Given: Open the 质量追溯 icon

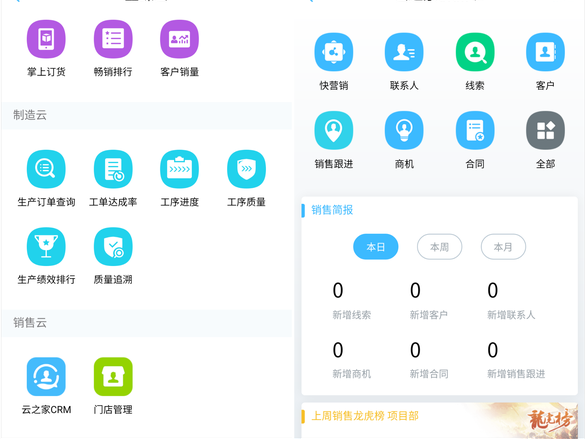Looking at the screenshot, I should coord(113,247).
